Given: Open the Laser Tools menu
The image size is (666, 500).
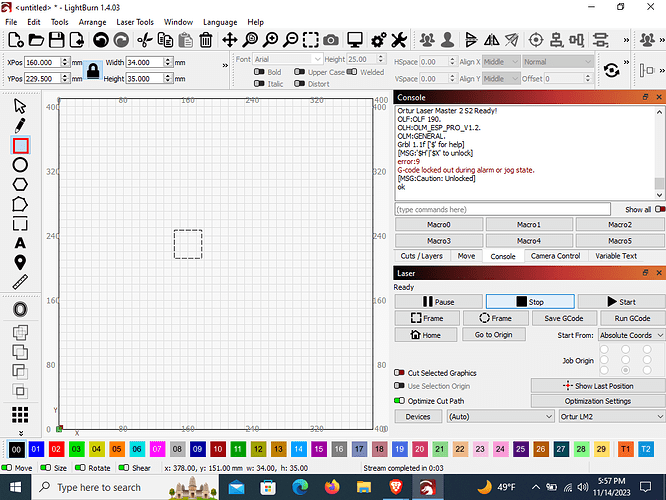Looking at the screenshot, I should pyautogui.click(x=135, y=22).
